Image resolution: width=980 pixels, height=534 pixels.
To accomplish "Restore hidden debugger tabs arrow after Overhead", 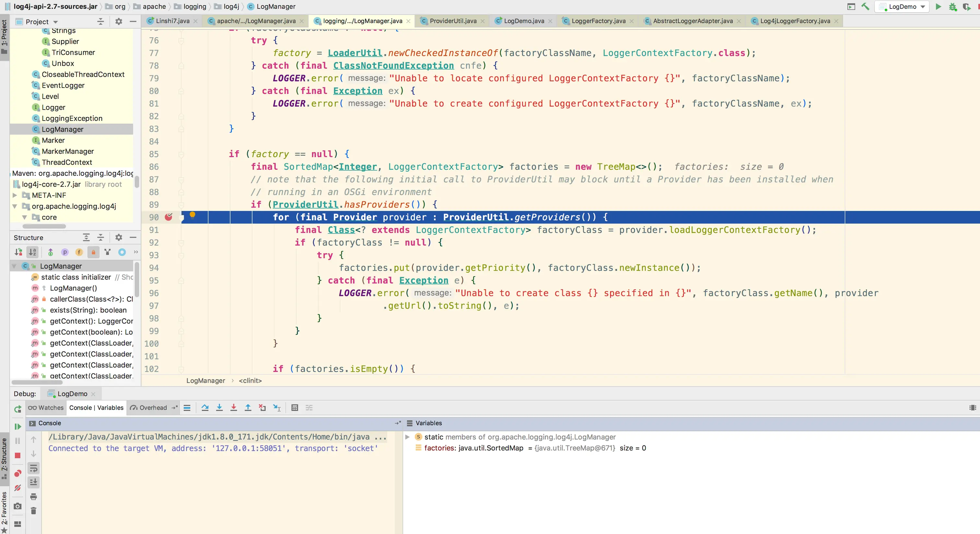I will tap(174, 408).
